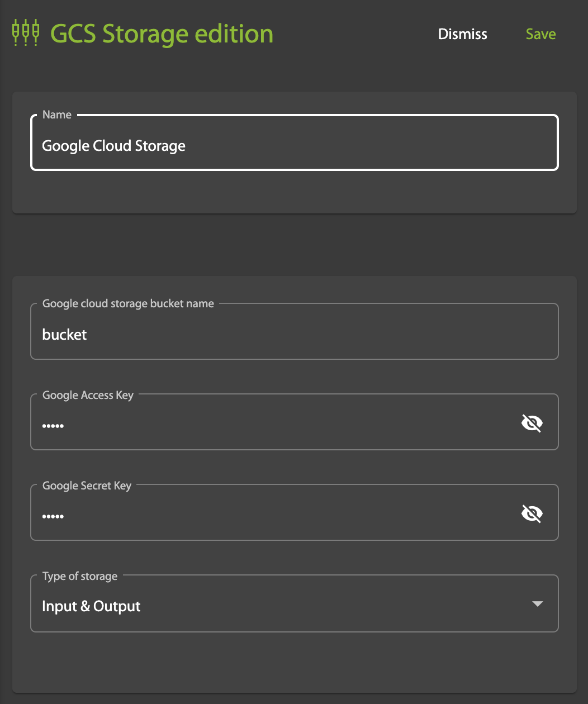The width and height of the screenshot is (588, 704).
Task: Click the dropdown arrow beside Input & Output
Action: (x=537, y=603)
